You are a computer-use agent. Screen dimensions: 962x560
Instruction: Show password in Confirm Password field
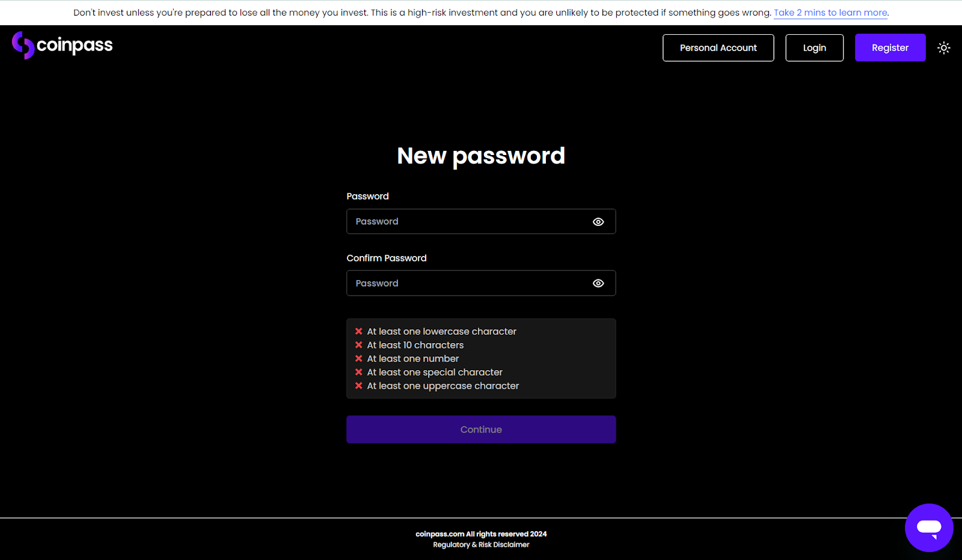point(598,284)
